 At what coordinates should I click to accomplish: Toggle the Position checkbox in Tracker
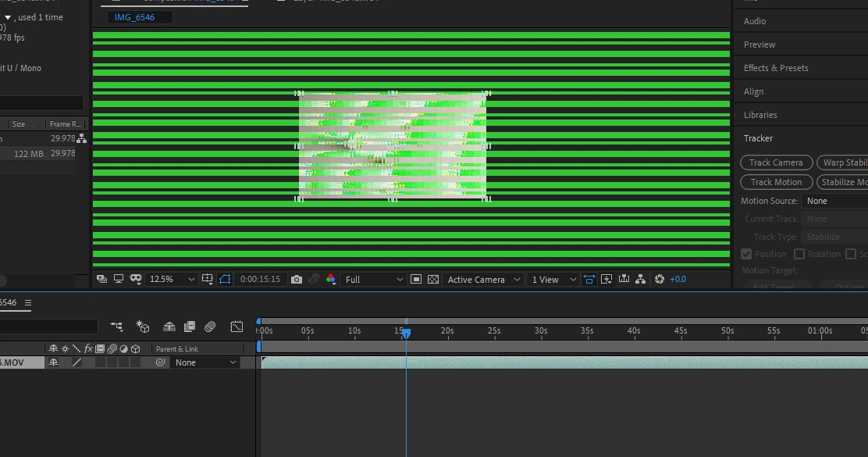[746, 254]
